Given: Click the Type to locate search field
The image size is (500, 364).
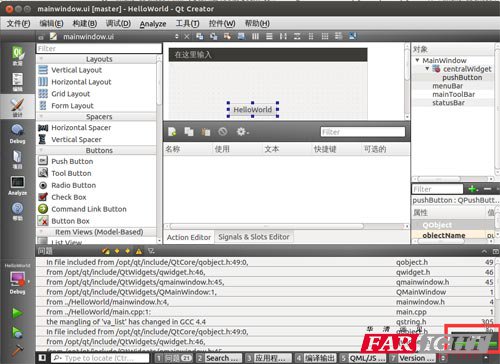Looking at the screenshot, I should (100, 358).
